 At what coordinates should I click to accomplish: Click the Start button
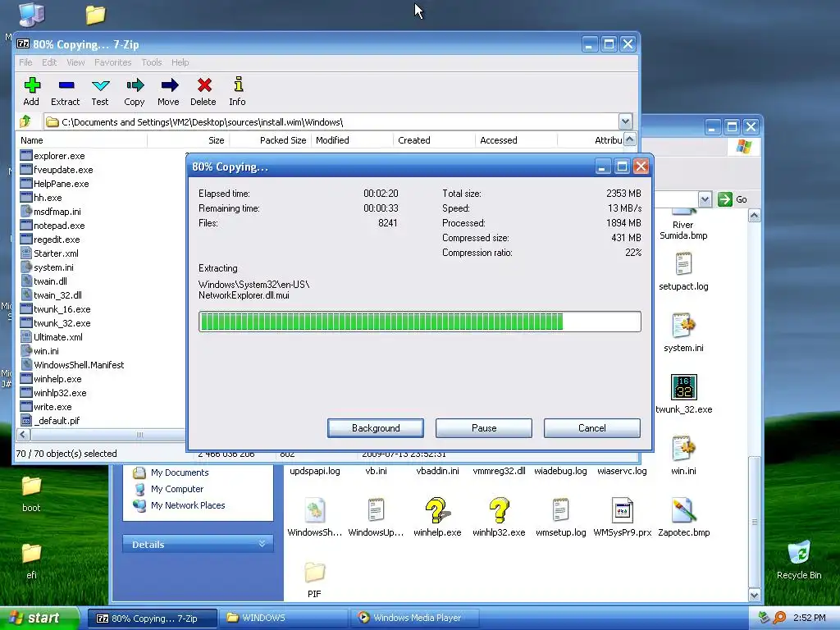[39, 618]
